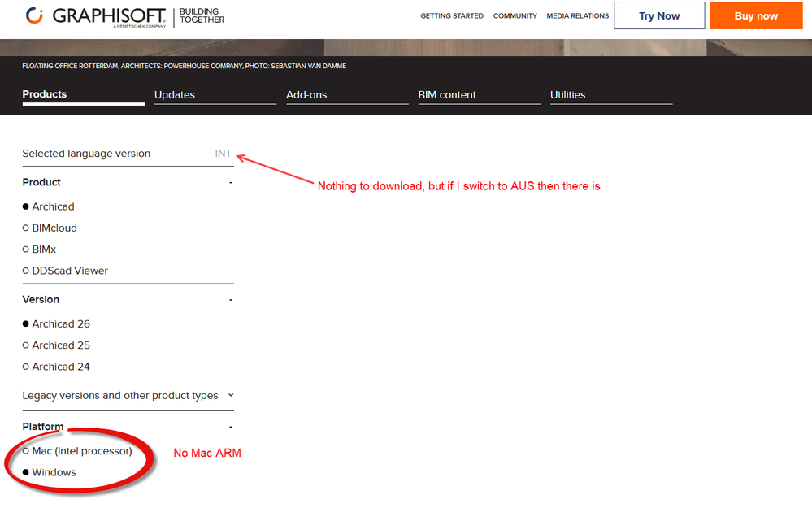The image size is (812, 521).
Task: Click the Buy now button
Action: click(x=756, y=15)
